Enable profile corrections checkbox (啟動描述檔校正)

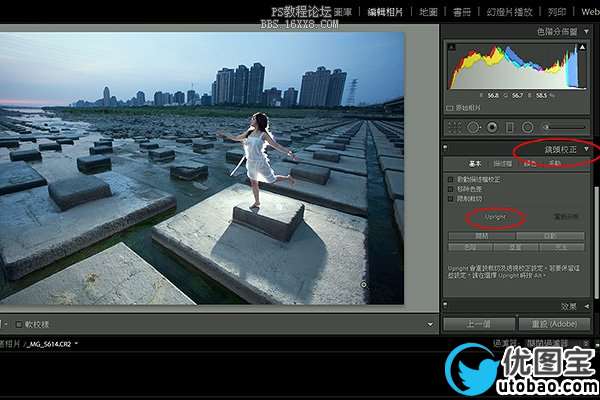tap(451, 178)
